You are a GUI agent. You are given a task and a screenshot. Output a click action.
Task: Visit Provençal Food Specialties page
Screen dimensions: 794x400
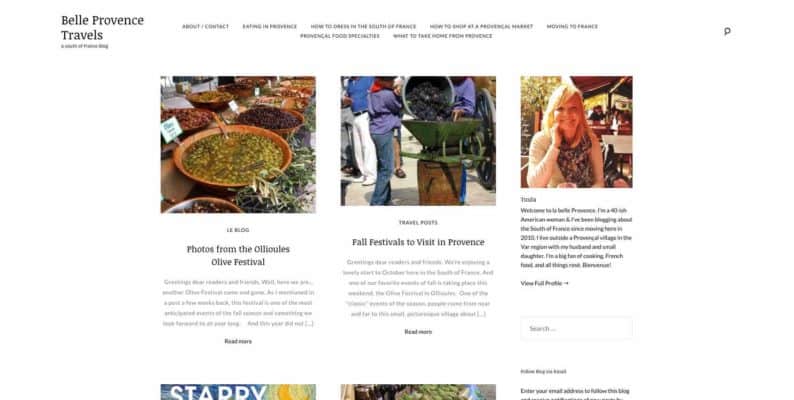click(340, 36)
